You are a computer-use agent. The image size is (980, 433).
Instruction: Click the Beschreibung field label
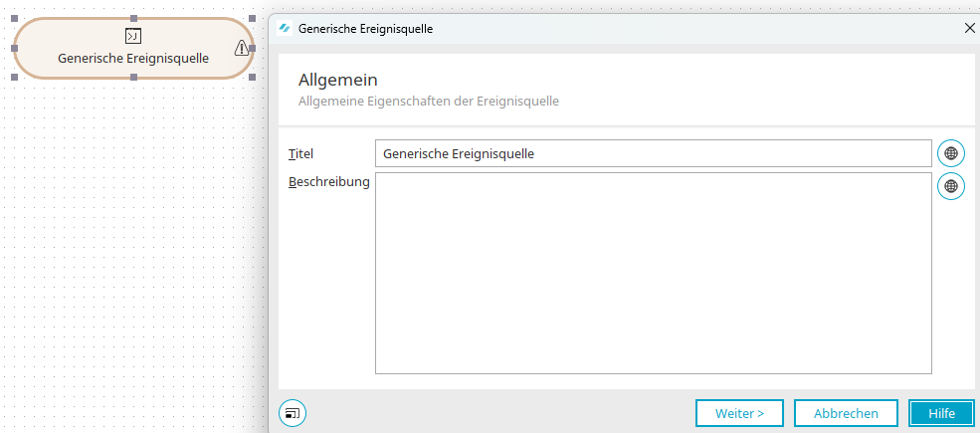[328, 182]
